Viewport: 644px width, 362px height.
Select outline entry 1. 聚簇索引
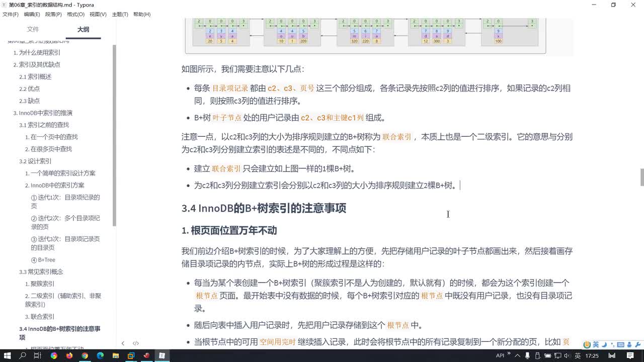40,284
